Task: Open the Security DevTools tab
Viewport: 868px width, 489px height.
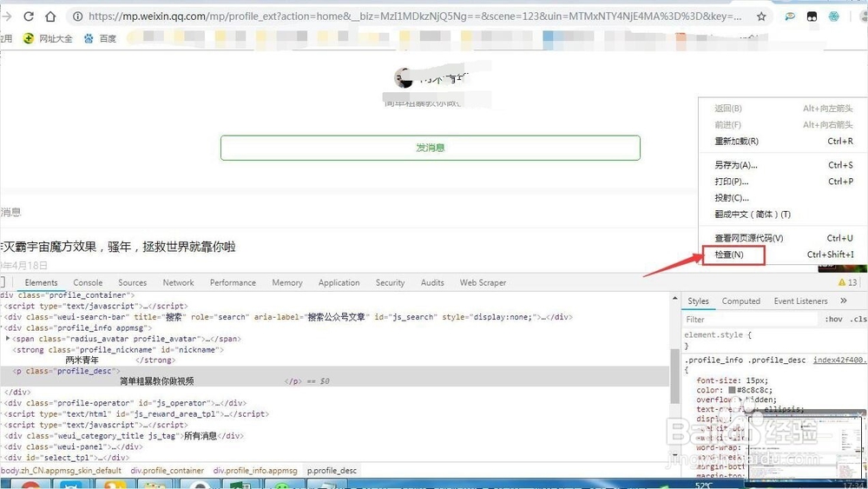Action: point(390,282)
